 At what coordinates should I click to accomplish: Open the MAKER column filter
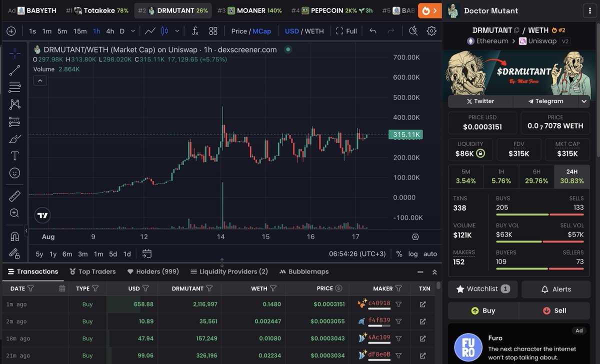pyautogui.click(x=398, y=288)
